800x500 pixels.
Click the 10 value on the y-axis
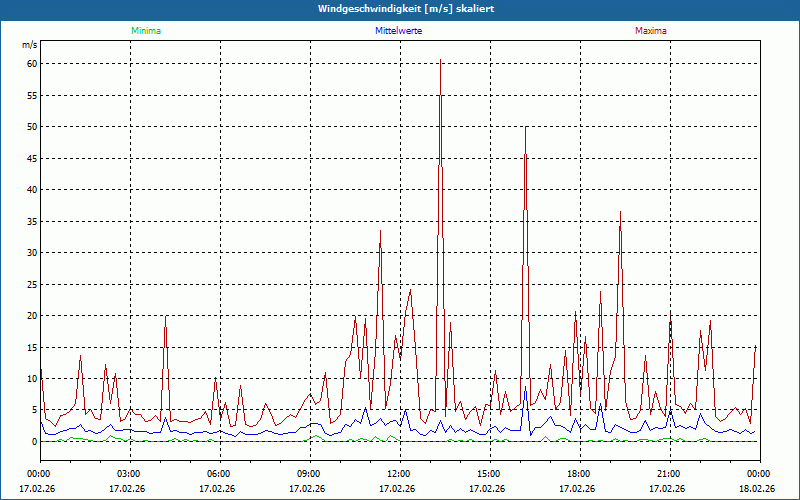coord(31,378)
